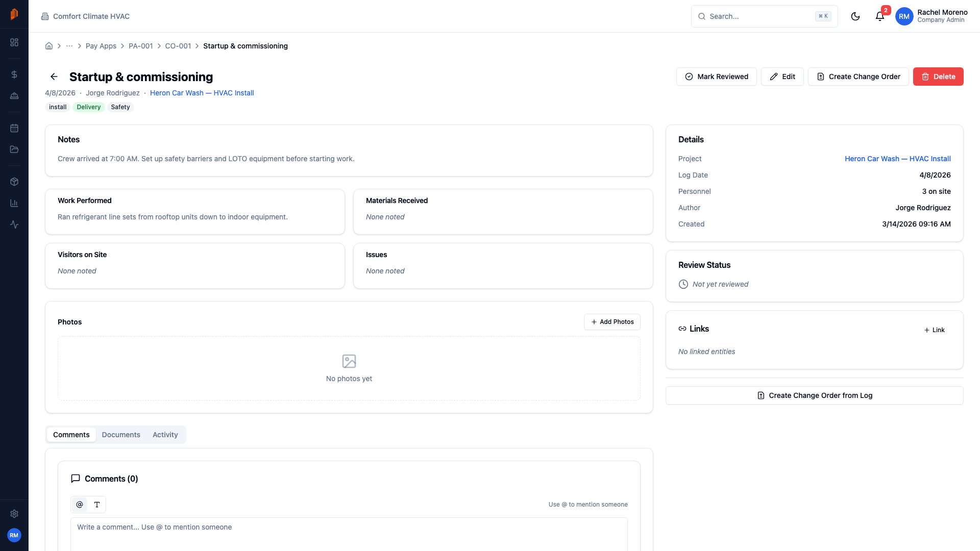980x551 pixels.
Task: Toggle text formatting T button
Action: tap(97, 505)
